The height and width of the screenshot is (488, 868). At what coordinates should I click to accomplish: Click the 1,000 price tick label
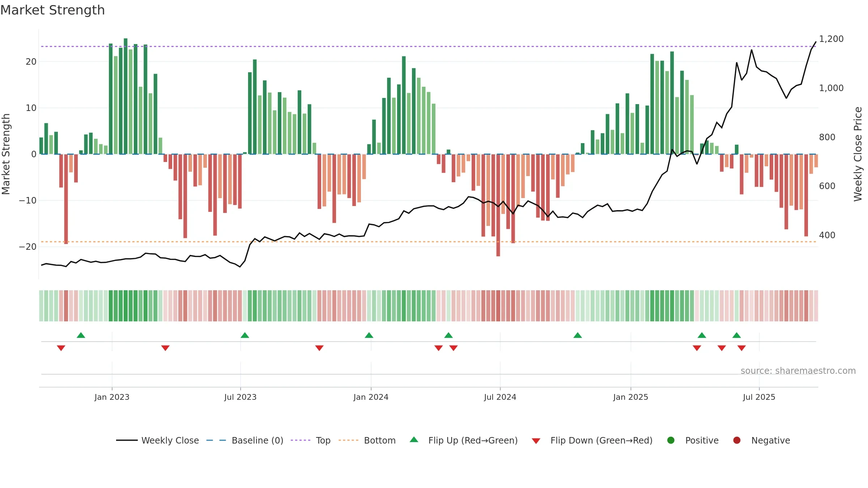(x=831, y=88)
